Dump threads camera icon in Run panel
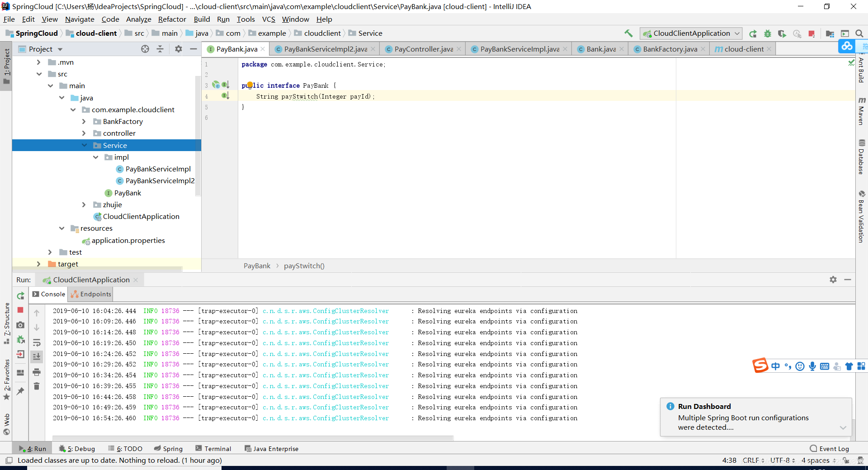Viewport: 868px width, 470px height. coord(20,325)
